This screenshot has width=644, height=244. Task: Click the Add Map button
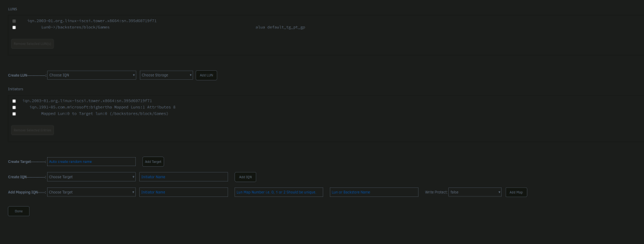[516, 192]
